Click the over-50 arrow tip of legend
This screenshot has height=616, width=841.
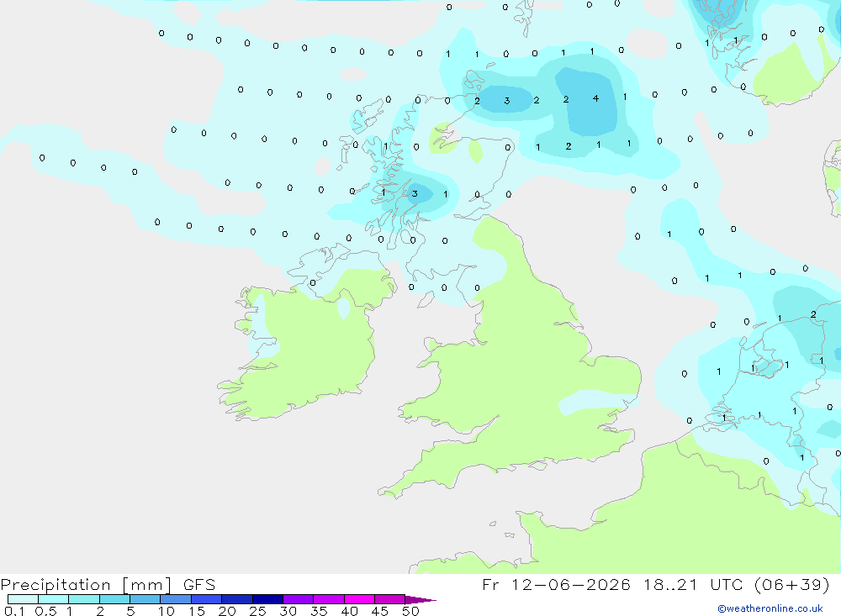click(x=420, y=600)
